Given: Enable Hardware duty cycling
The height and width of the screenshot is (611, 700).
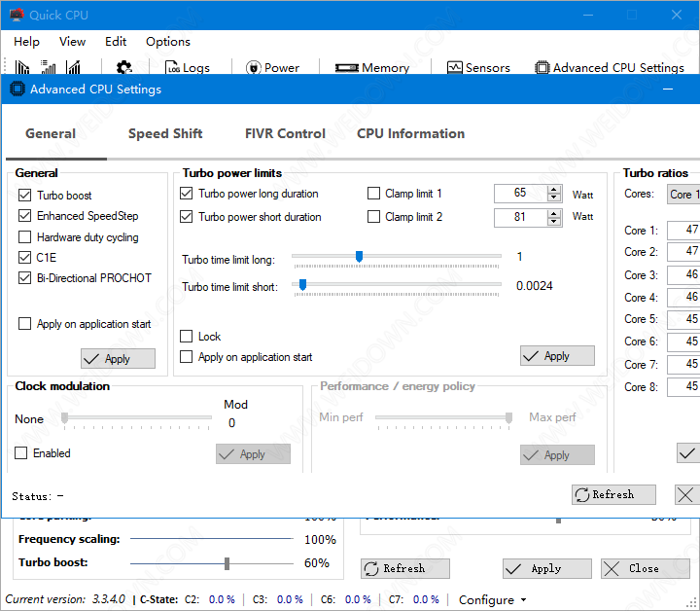Looking at the screenshot, I should point(25,236).
